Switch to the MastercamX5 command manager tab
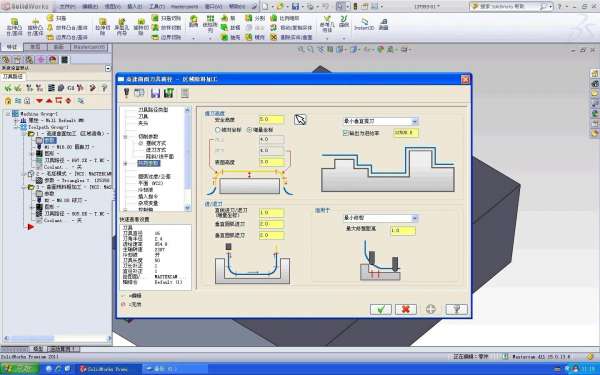Screen dimensions: 600x375 (x=89, y=47)
